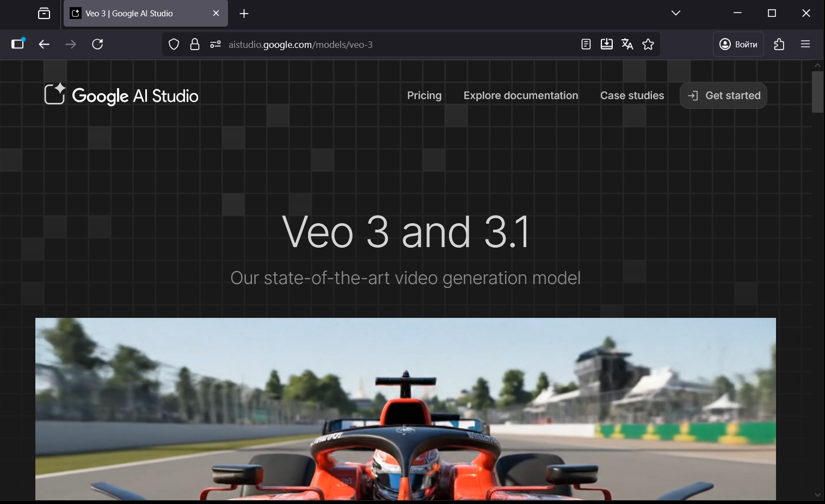The height and width of the screenshot is (504, 825).
Task: Open the extensions puzzle icon
Action: coord(779,45)
